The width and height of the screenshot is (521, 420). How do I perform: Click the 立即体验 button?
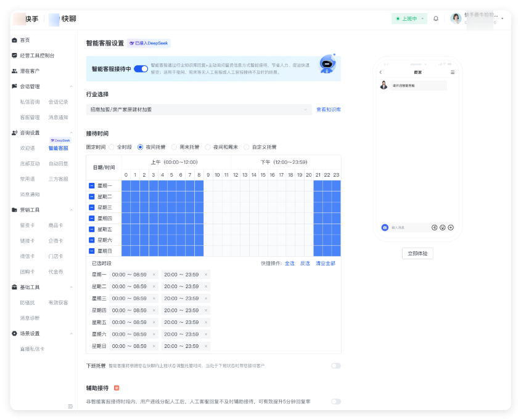(x=417, y=253)
